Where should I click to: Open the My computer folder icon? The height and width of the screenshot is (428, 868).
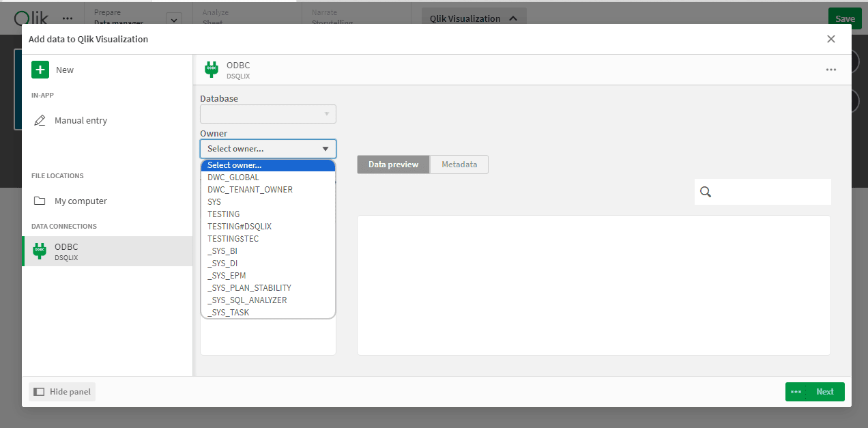click(41, 201)
